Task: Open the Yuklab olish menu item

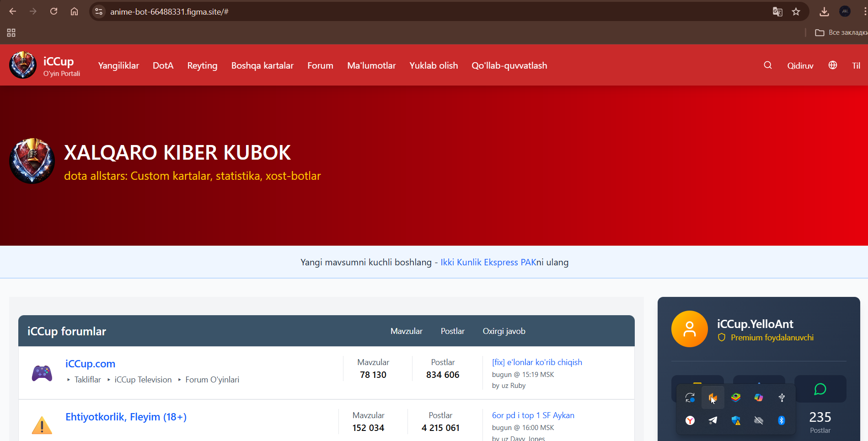Action: tap(434, 65)
